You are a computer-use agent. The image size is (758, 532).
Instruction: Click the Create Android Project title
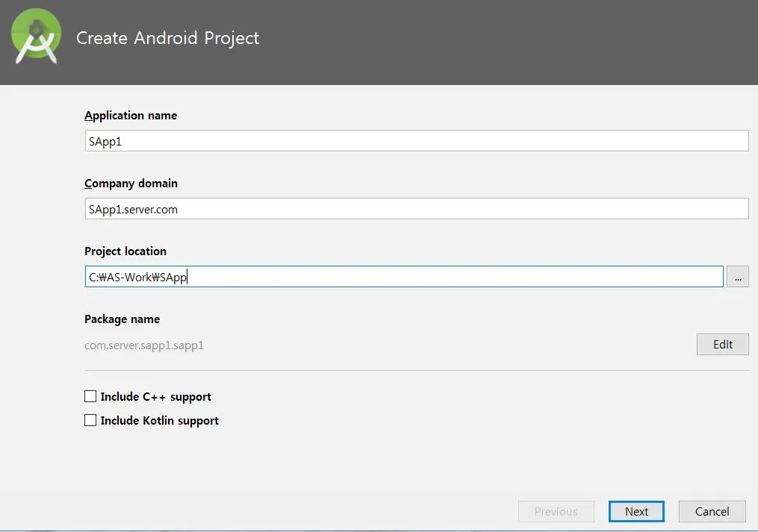click(x=168, y=38)
